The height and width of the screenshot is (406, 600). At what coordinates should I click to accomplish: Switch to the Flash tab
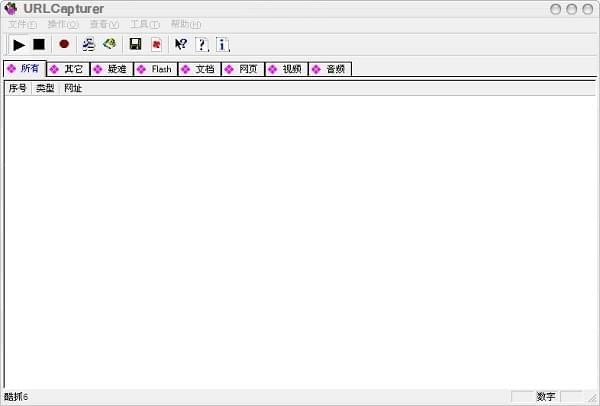click(x=156, y=69)
